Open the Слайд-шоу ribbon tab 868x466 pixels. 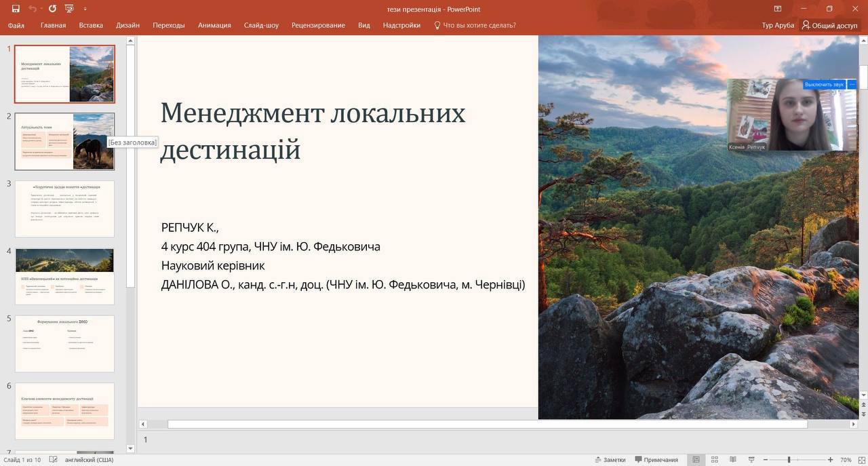261,25
